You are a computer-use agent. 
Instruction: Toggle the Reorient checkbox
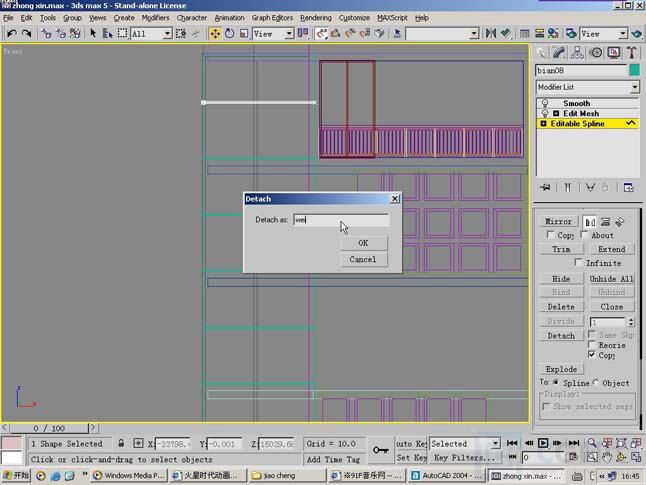(x=592, y=344)
